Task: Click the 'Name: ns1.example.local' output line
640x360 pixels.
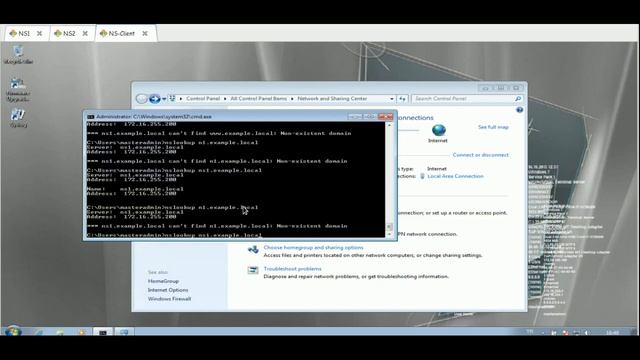Action: [x=135, y=189]
